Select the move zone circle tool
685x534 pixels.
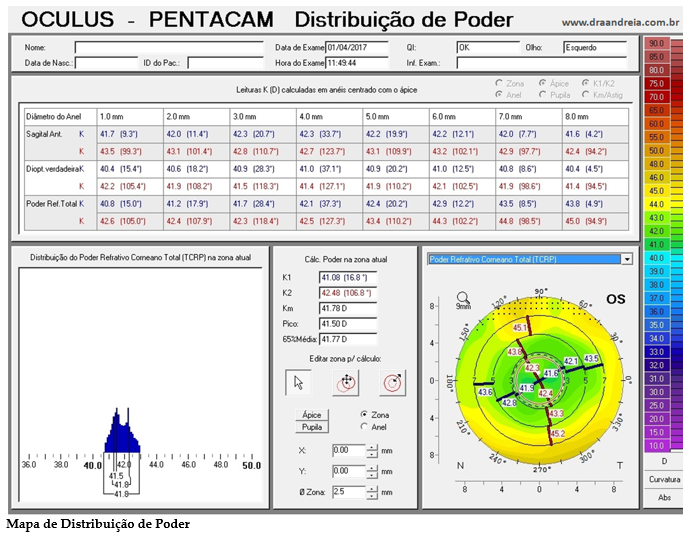click(346, 383)
